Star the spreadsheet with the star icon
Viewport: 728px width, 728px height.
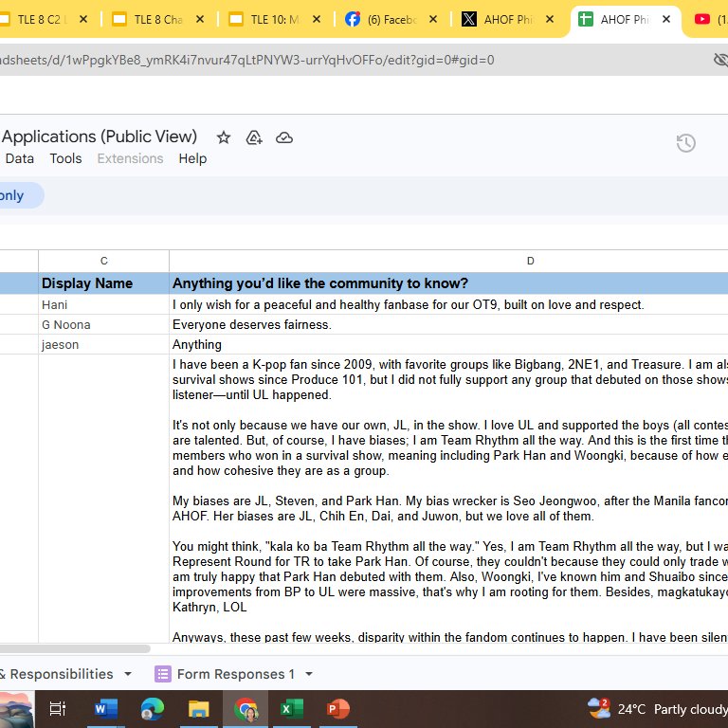click(x=224, y=137)
